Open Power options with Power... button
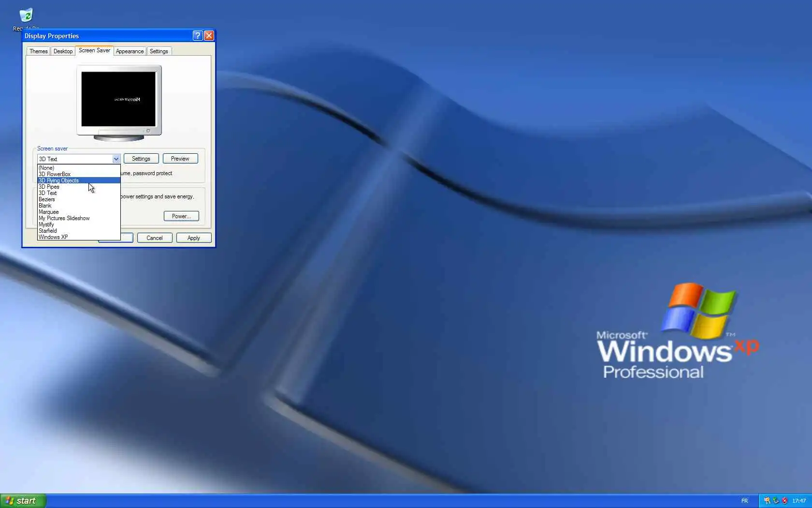This screenshot has height=508, width=812. (181, 216)
